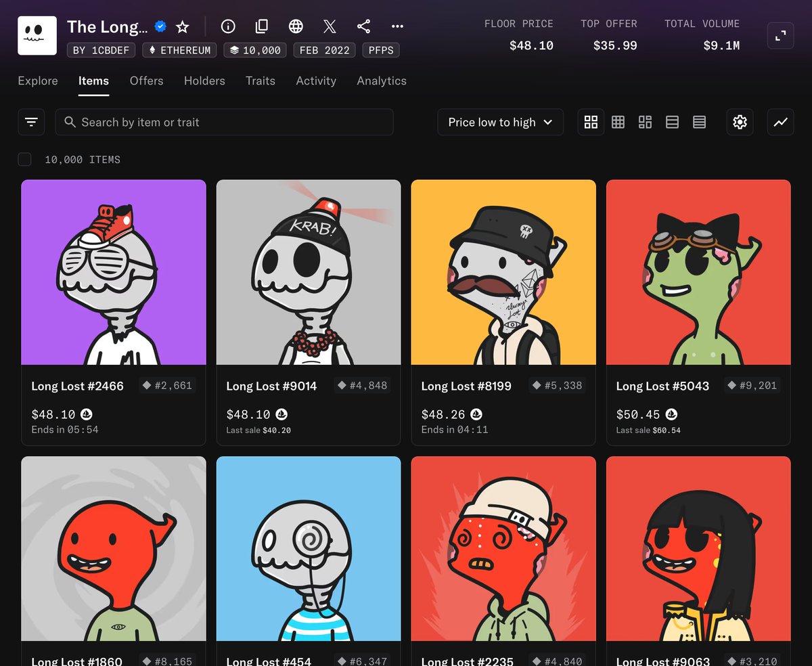Open the filters panel icon
Image resolution: width=812 pixels, height=666 pixels.
click(x=31, y=122)
